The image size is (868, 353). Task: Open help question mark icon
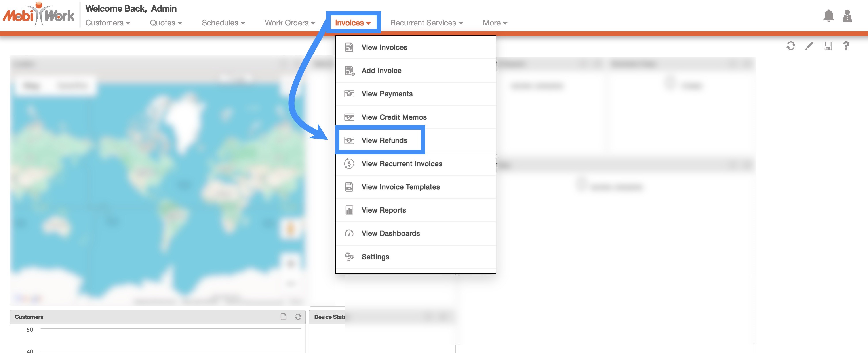(x=846, y=46)
